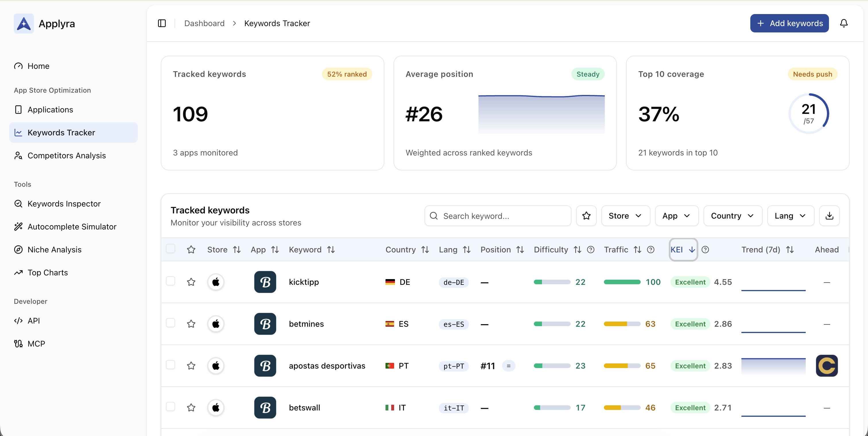
Task: Open the Country filter dropdown
Action: tap(733, 216)
